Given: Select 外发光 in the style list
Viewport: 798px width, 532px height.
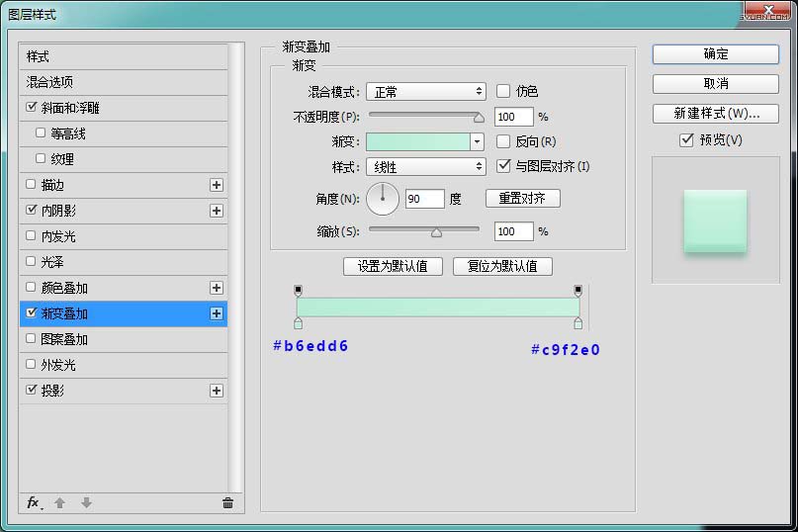Looking at the screenshot, I should [57, 365].
